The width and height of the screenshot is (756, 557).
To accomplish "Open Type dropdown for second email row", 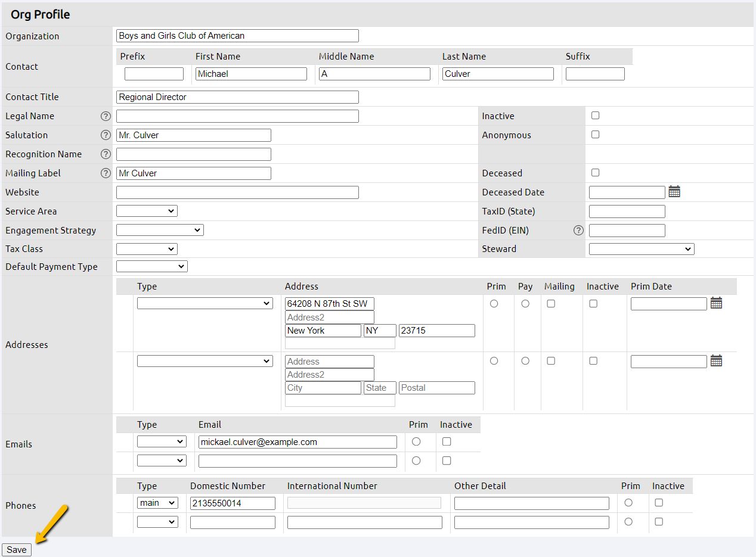I will click(162, 460).
